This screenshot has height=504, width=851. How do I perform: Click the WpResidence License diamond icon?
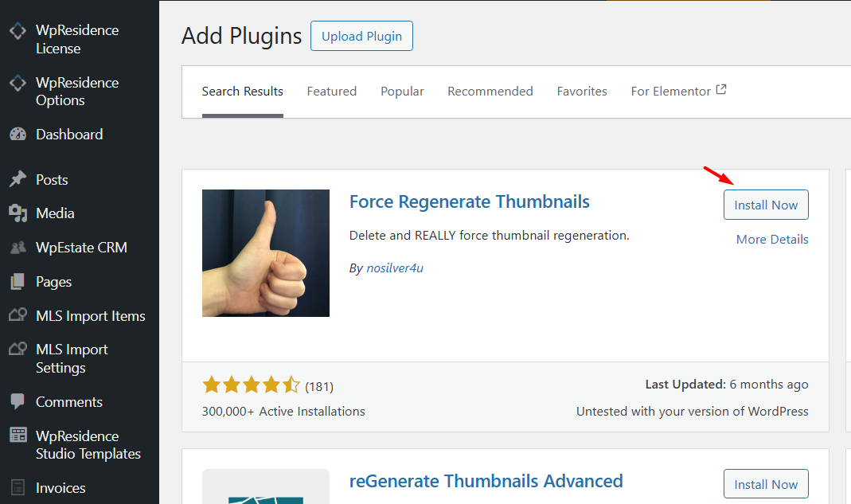pos(18,31)
